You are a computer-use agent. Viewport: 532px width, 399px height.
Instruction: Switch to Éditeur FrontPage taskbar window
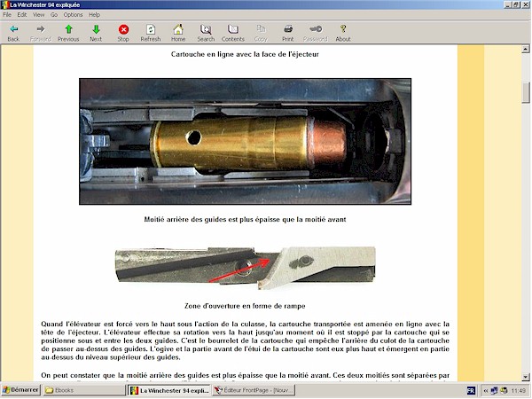pos(254,390)
